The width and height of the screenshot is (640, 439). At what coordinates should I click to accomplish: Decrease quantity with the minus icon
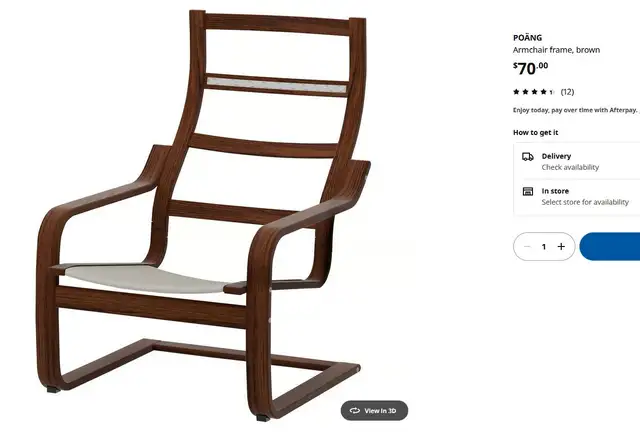click(527, 246)
